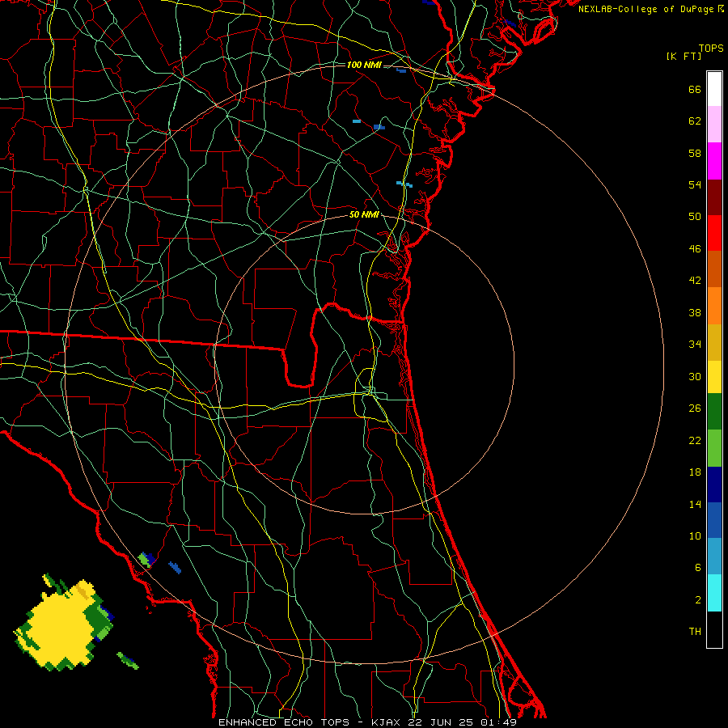Click the bright red legend band

pyautogui.click(x=714, y=233)
